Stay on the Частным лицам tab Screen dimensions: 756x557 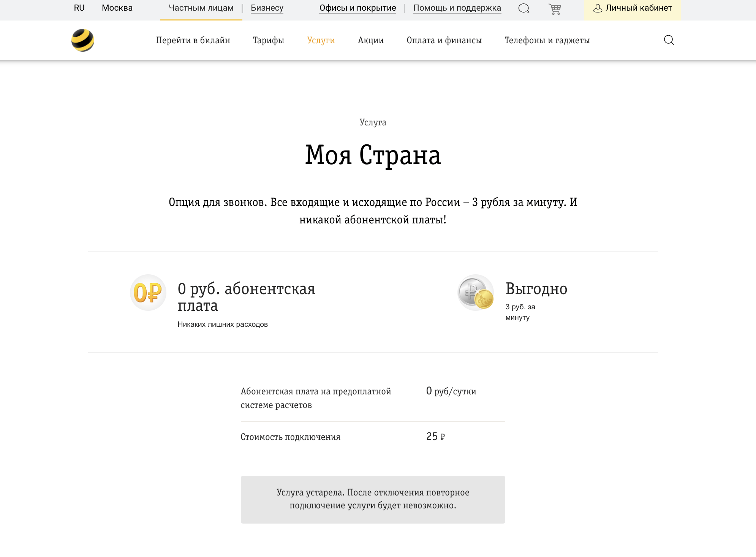tap(201, 8)
